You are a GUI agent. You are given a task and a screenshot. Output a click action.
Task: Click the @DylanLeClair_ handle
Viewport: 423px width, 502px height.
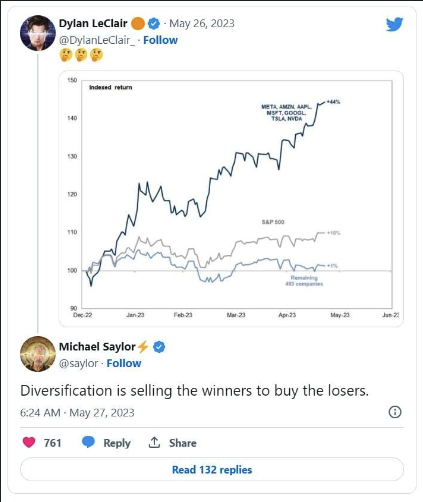[x=97, y=40]
